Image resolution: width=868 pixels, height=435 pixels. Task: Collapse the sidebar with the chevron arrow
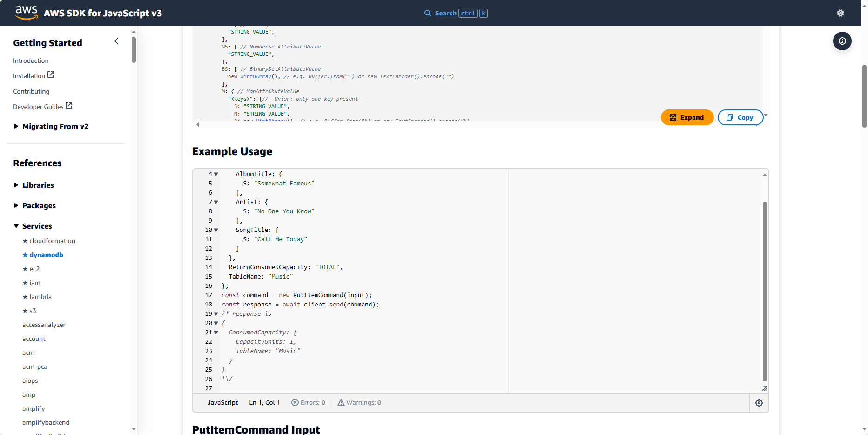116,41
